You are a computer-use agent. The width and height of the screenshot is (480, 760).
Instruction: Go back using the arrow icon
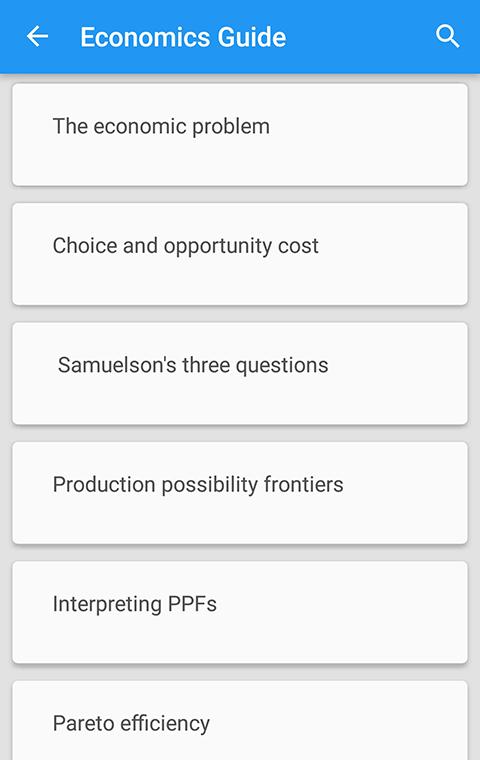click(x=37, y=36)
